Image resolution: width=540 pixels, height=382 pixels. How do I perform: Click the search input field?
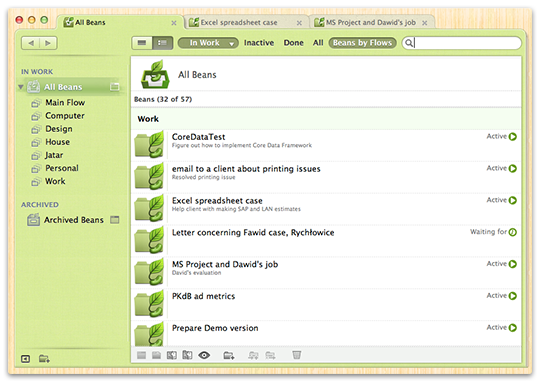[x=461, y=43]
